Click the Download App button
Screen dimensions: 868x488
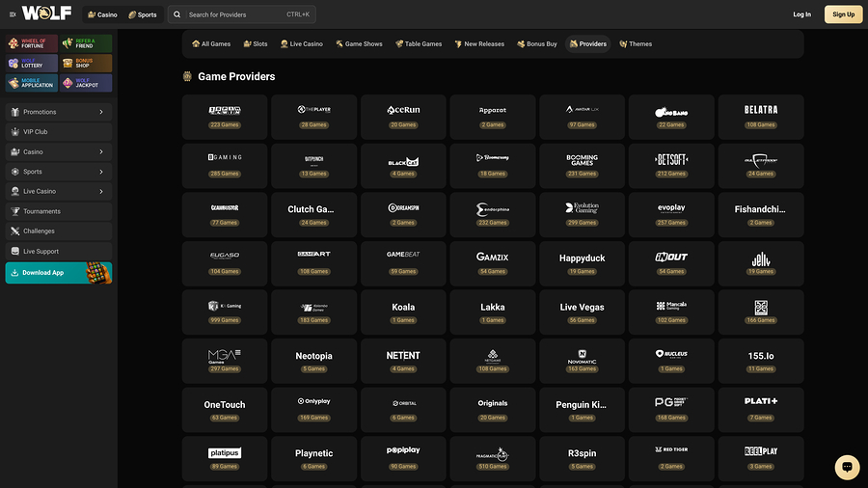tap(59, 273)
